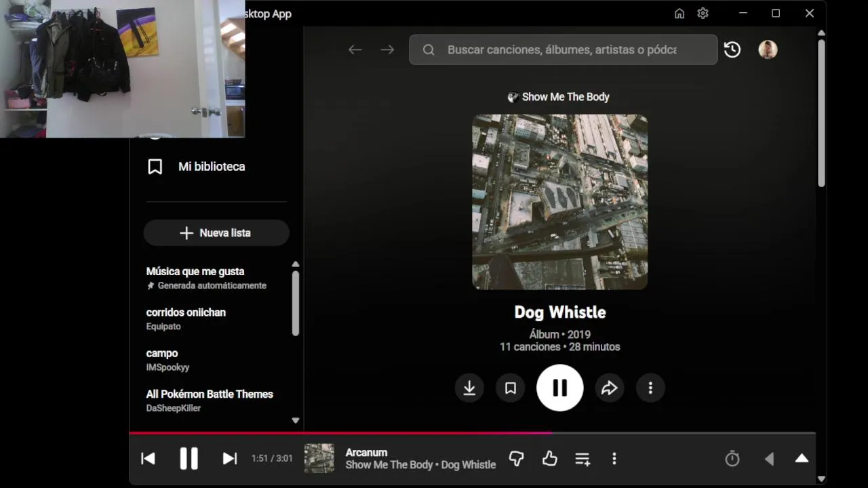Viewport: 868px width, 488px height.
Task: Open the sleep timer icon
Action: pos(732,459)
